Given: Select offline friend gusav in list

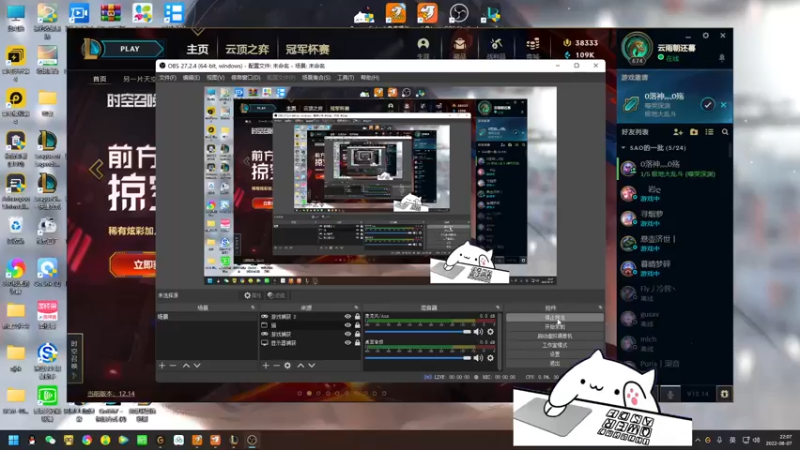Looking at the screenshot, I should pos(673,319).
